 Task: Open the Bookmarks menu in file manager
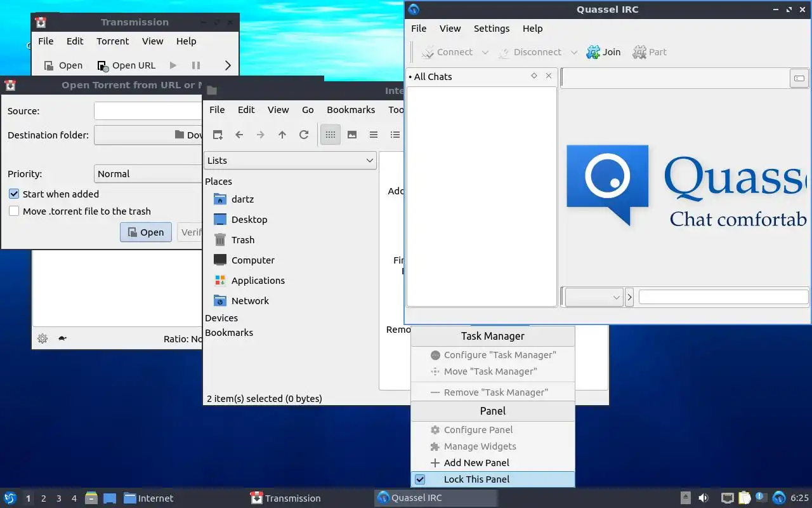[351, 110]
